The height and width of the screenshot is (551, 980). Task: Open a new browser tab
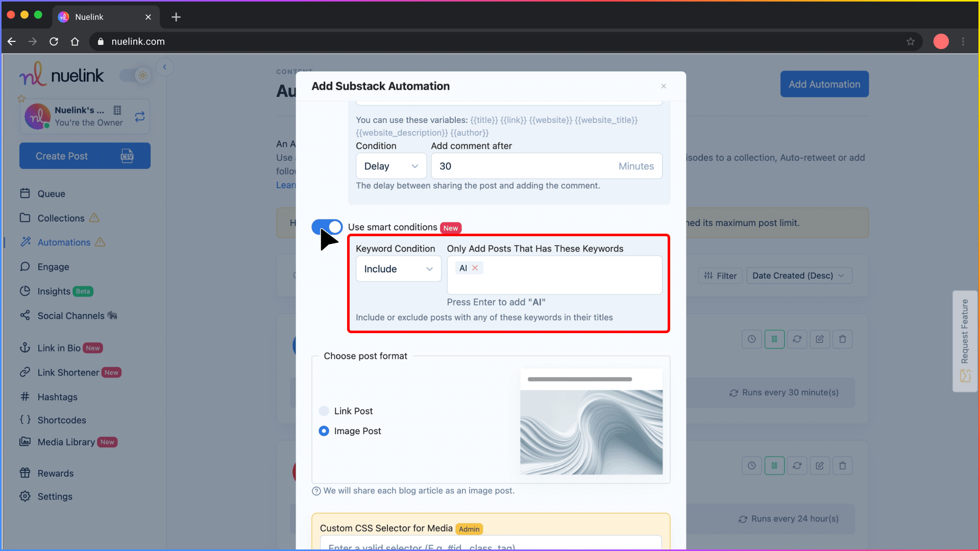(176, 17)
